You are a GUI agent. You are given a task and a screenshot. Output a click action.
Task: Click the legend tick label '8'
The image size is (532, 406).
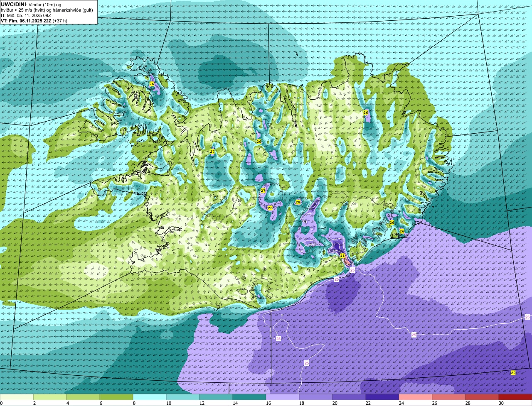pos(134,403)
